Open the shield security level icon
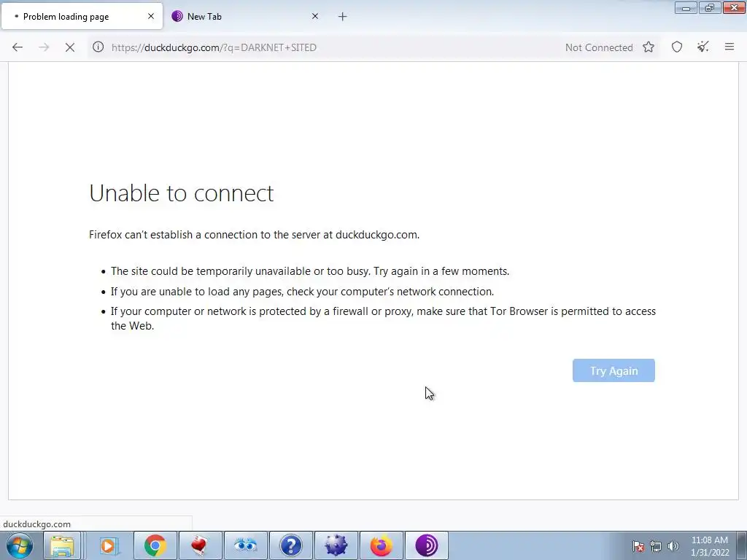Image resolution: width=747 pixels, height=560 pixels. click(677, 47)
